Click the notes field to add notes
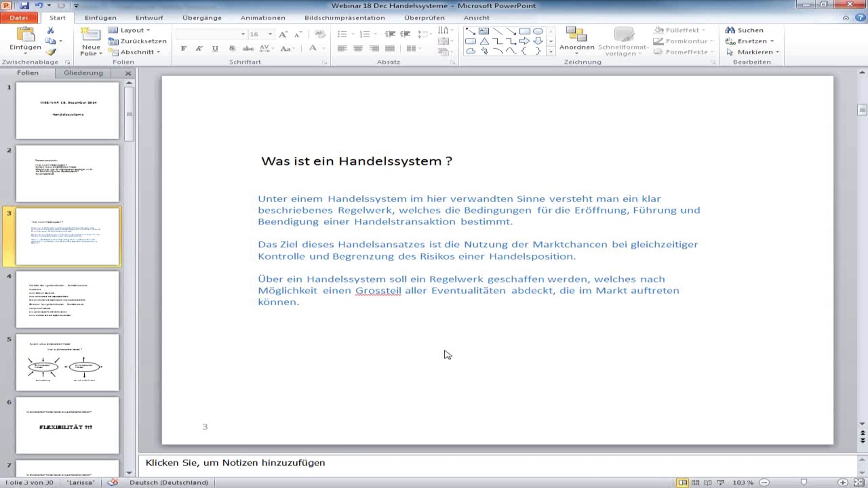The width and height of the screenshot is (868, 488). (x=497, y=465)
